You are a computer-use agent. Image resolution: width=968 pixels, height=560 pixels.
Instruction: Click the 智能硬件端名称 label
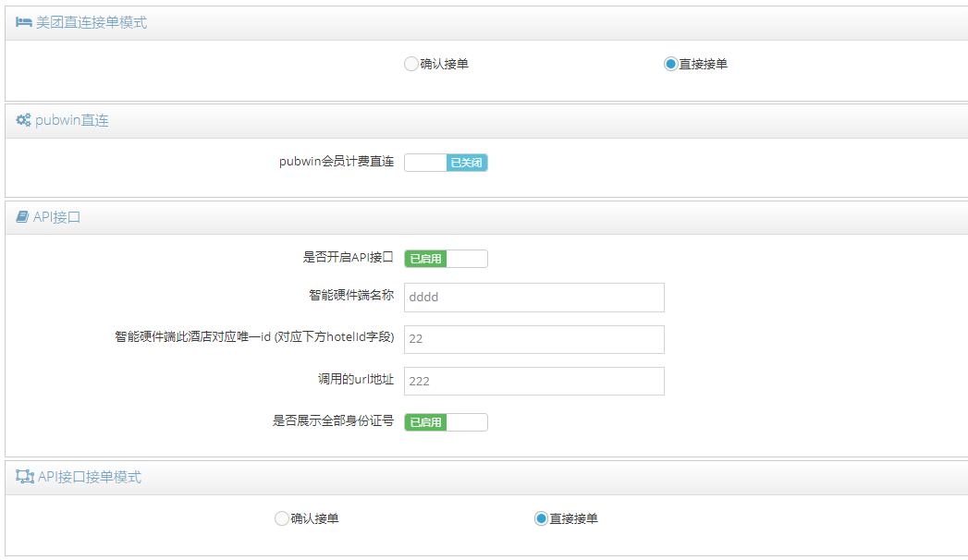point(351,296)
